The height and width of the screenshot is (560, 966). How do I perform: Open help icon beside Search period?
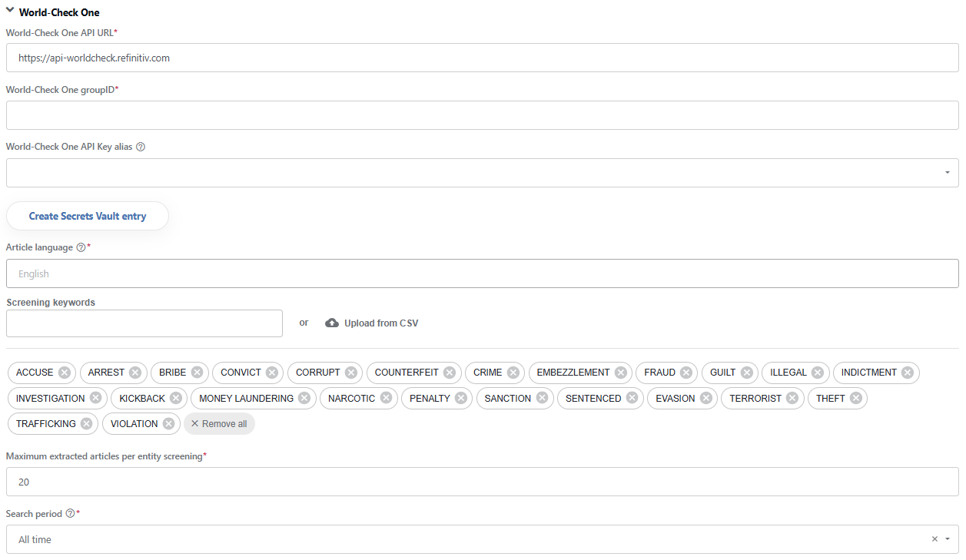pyautogui.click(x=70, y=513)
